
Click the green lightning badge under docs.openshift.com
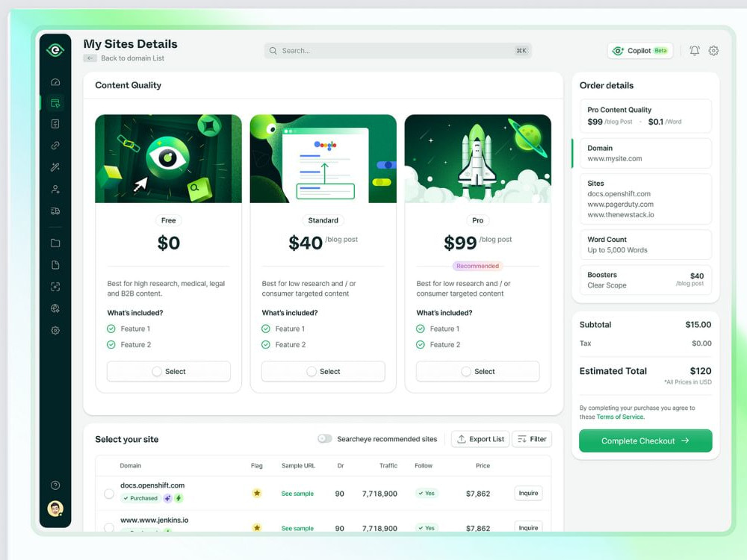coord(179,498)
